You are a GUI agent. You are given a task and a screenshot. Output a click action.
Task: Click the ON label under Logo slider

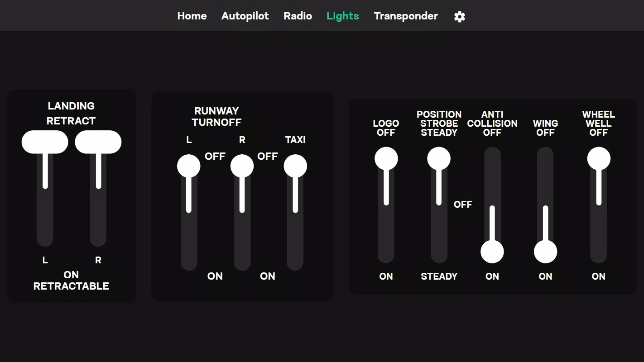[386, 276]
